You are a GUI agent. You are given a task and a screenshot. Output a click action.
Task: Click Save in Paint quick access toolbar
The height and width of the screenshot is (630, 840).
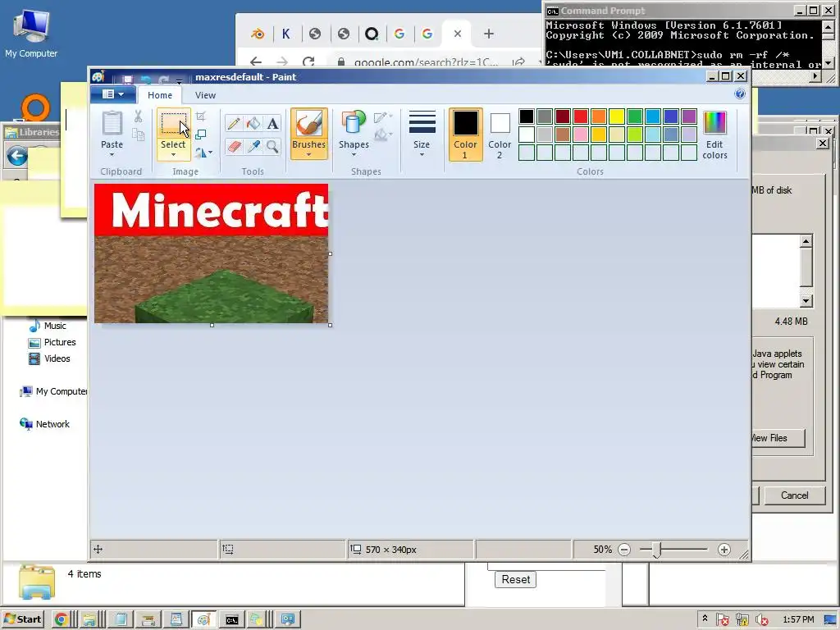127,80
